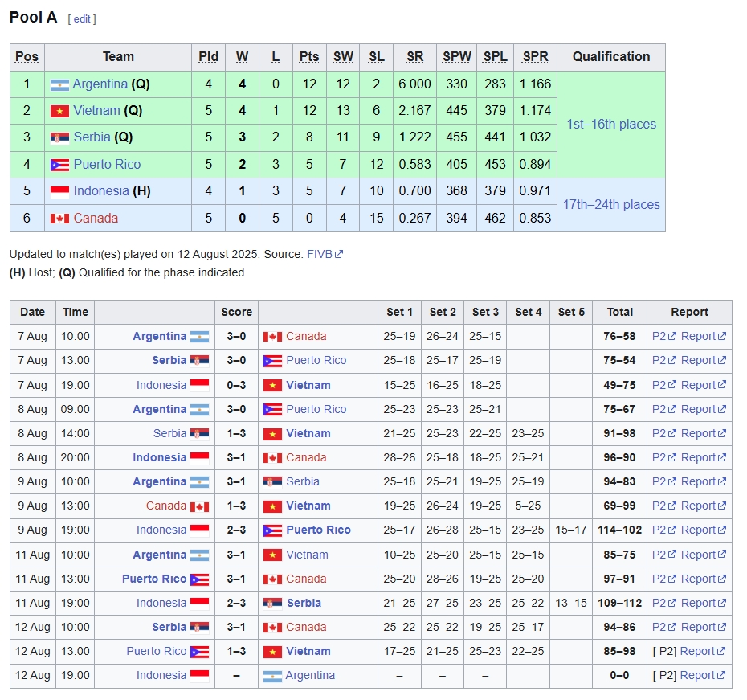747x700 pixels.
Task: Click Serbia team name in 11 Aug 19:00 match
Action: point(304,603)
